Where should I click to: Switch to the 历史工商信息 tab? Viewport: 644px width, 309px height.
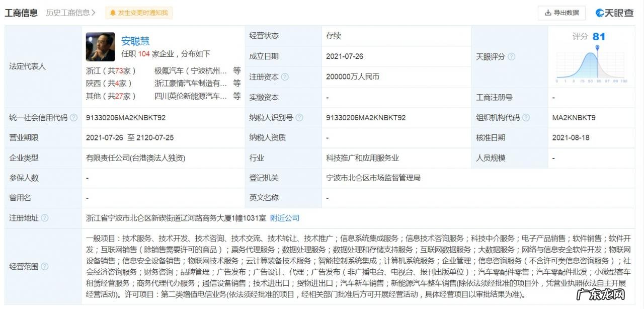[x=69, y=13]
